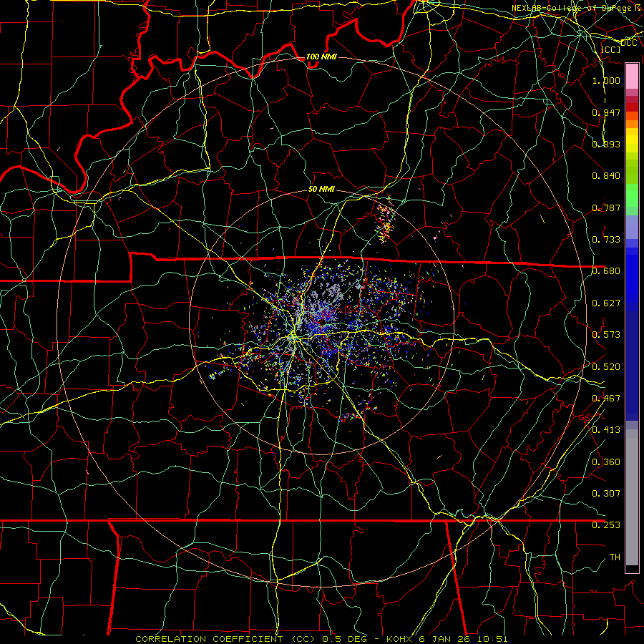The width and height of the screenshot is (644, 644).
Task: Click the red segment of the color scale
Action: click(632, 107)
